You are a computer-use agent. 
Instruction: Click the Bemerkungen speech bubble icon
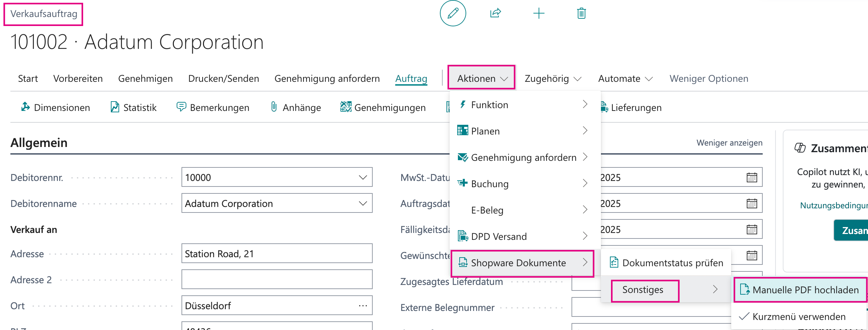(x=181, y=107)
